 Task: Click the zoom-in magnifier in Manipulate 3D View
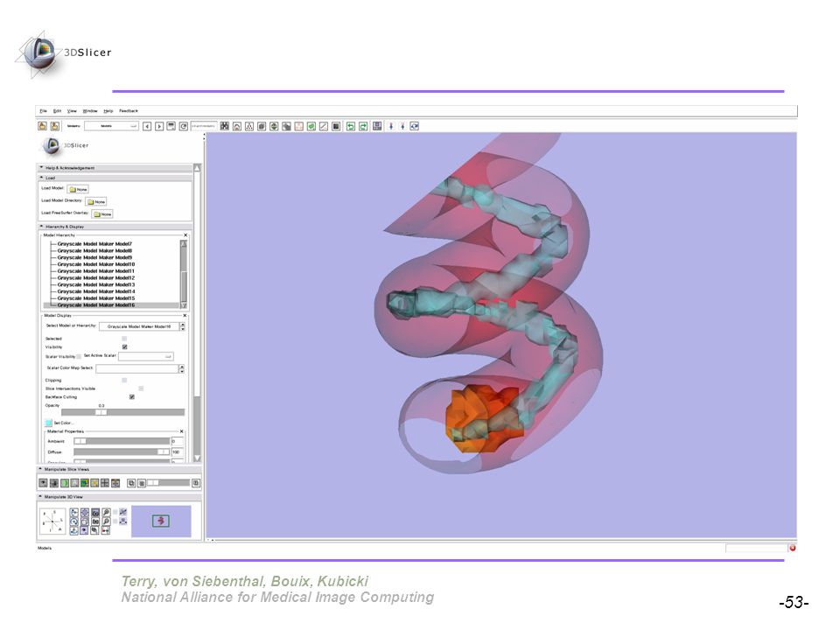(106, 513)
